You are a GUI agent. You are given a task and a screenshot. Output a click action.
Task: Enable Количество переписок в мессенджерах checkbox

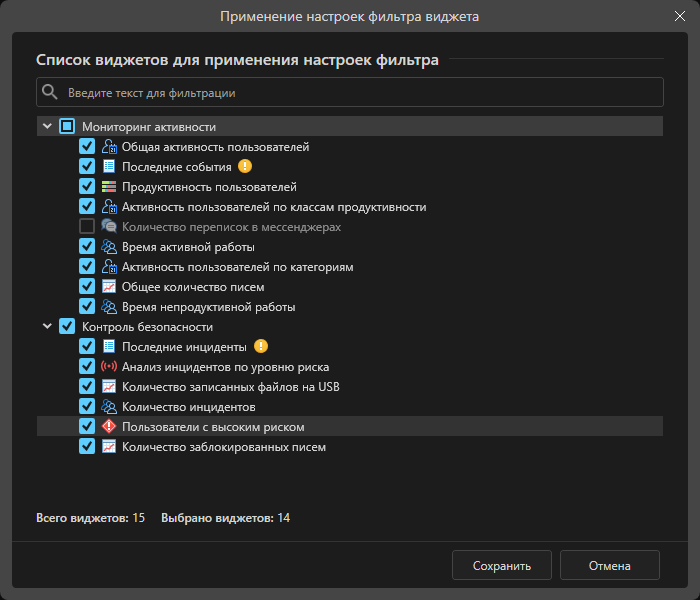[x=87, y=227]
